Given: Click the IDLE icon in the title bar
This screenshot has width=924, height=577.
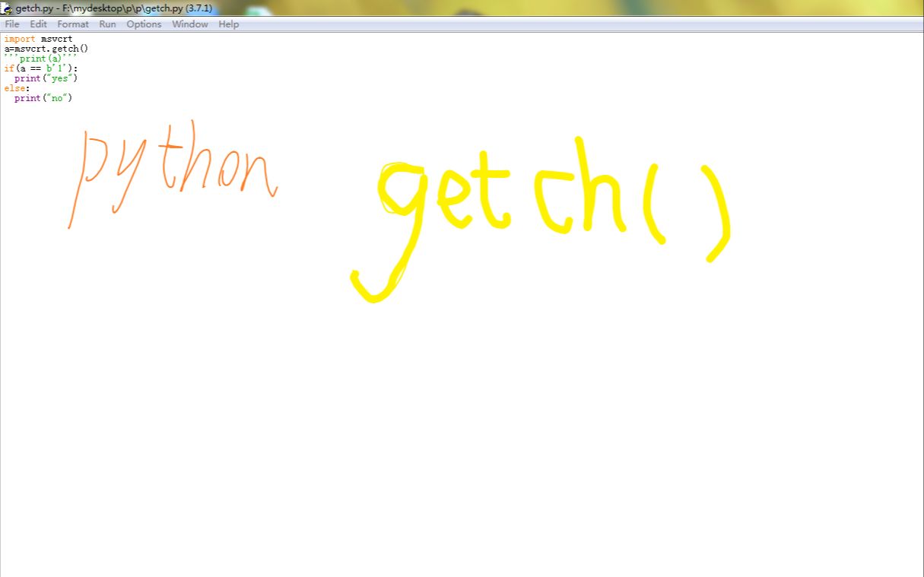Looking at the screenshot, I should tap(6, 8).
